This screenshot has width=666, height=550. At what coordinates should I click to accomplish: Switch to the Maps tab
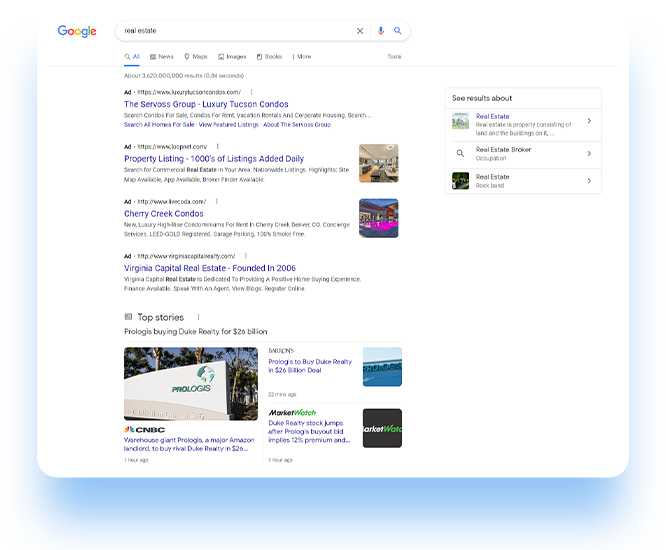coord(196,56)
